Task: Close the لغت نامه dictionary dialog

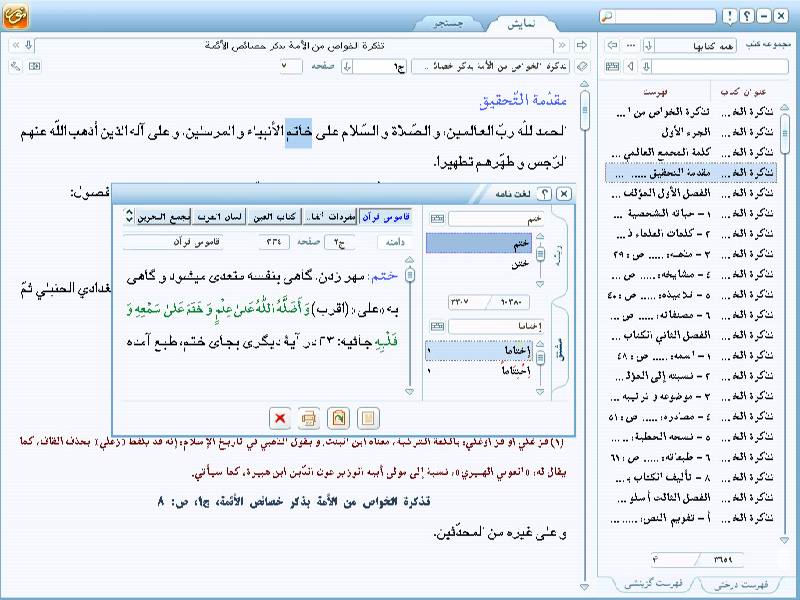Action: click(564, 194)
